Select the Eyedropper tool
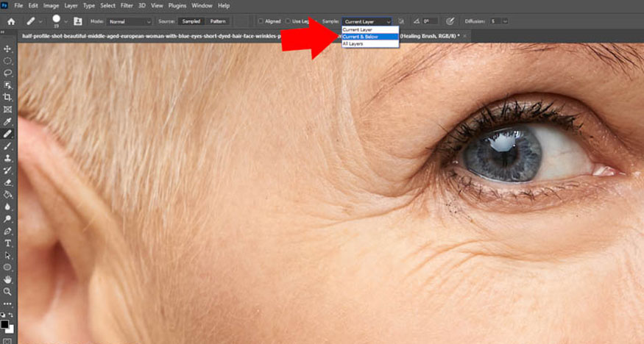 point(7,122)
